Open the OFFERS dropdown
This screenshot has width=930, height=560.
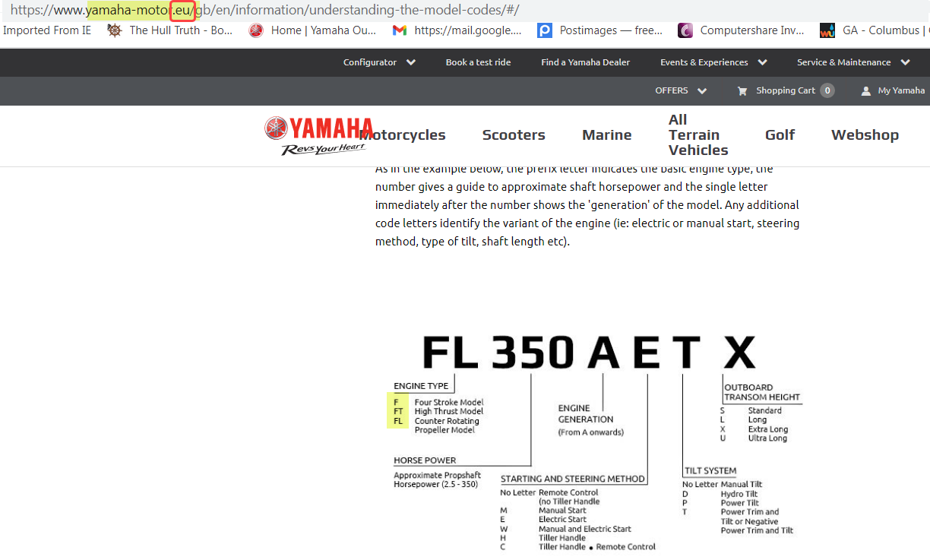coord(681,90)
